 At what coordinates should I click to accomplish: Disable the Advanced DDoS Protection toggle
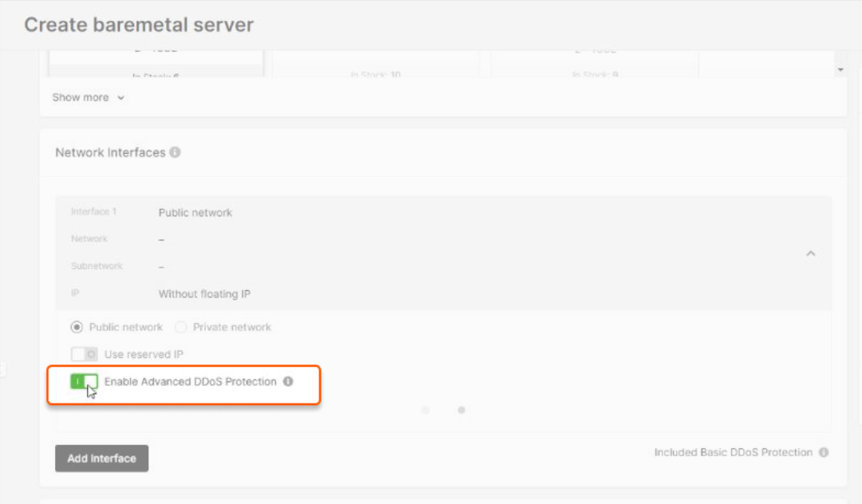[x=84, y=381]
